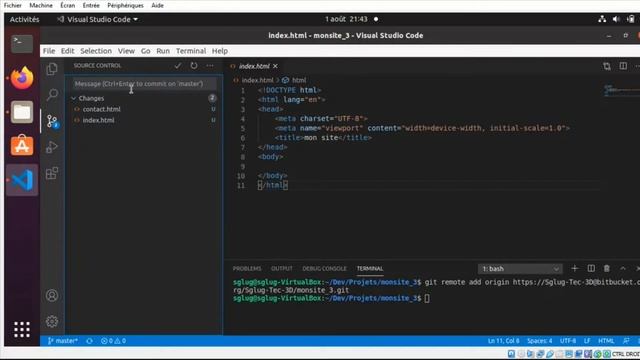Viewport: 640px width, 360px height.
Task: Open Files manager from the dock
Action: (x=22, y=112)
